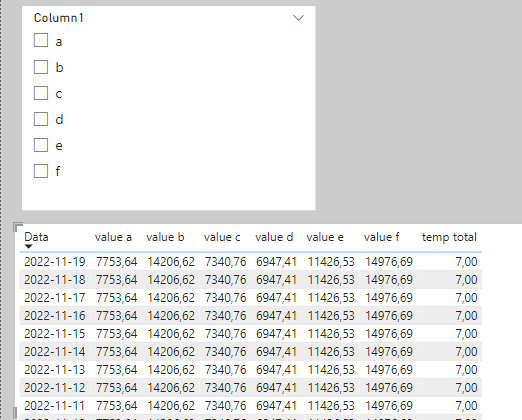Select the 2022-11-13 date cell
Screen dimensions: 522x420
point(55,370)
